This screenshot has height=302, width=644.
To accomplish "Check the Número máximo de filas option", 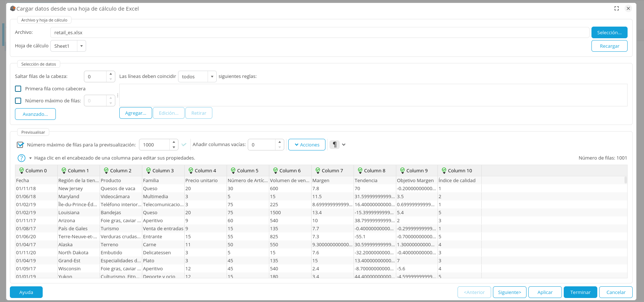I will coord(18,101).
